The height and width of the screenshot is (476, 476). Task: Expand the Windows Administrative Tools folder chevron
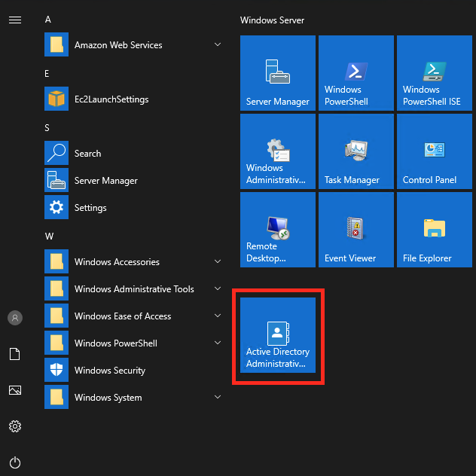(x=218, y=288)
